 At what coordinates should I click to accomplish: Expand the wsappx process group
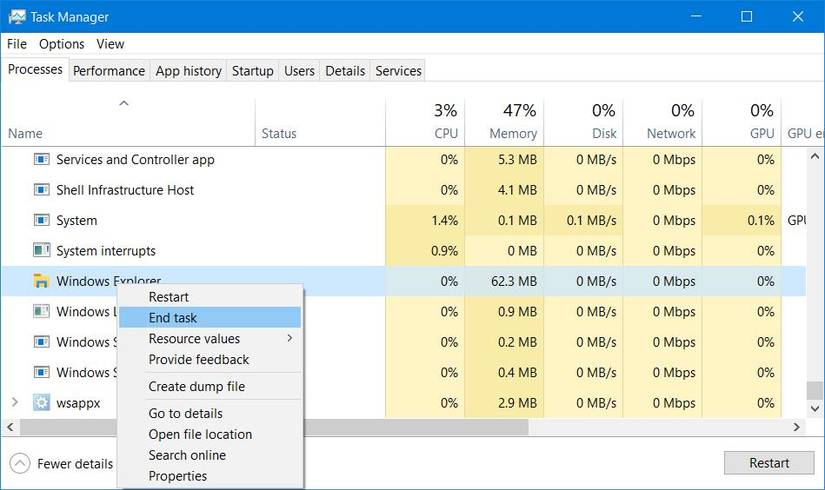click(14, 403)
